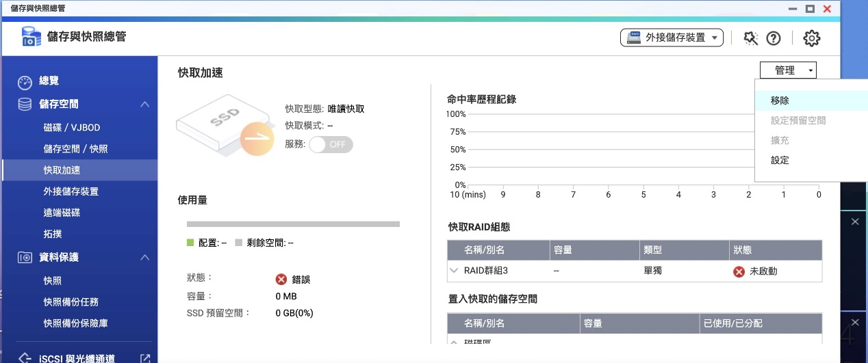
Task: Click the RAID icon in external storage button
Action: (633, 38)
